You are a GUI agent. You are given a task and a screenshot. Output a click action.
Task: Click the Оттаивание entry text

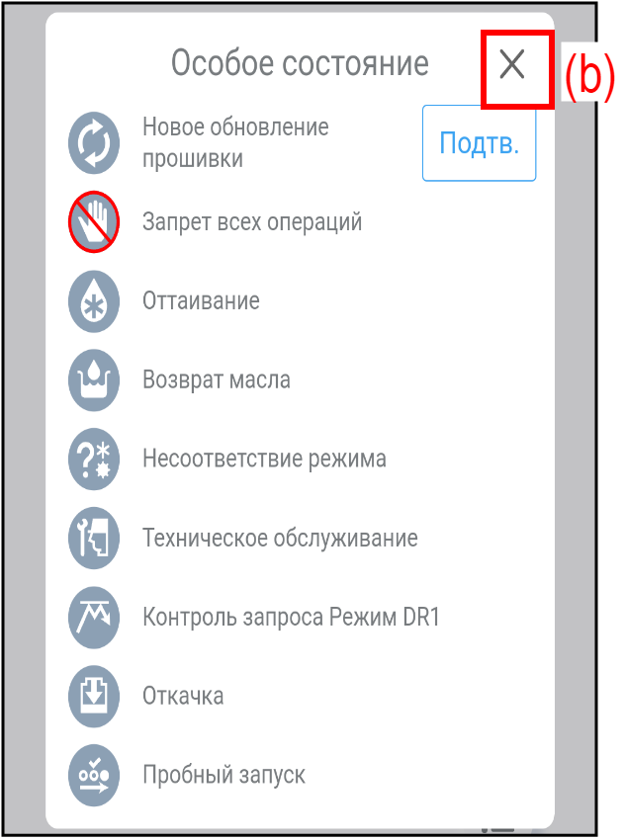coord(201,300)
